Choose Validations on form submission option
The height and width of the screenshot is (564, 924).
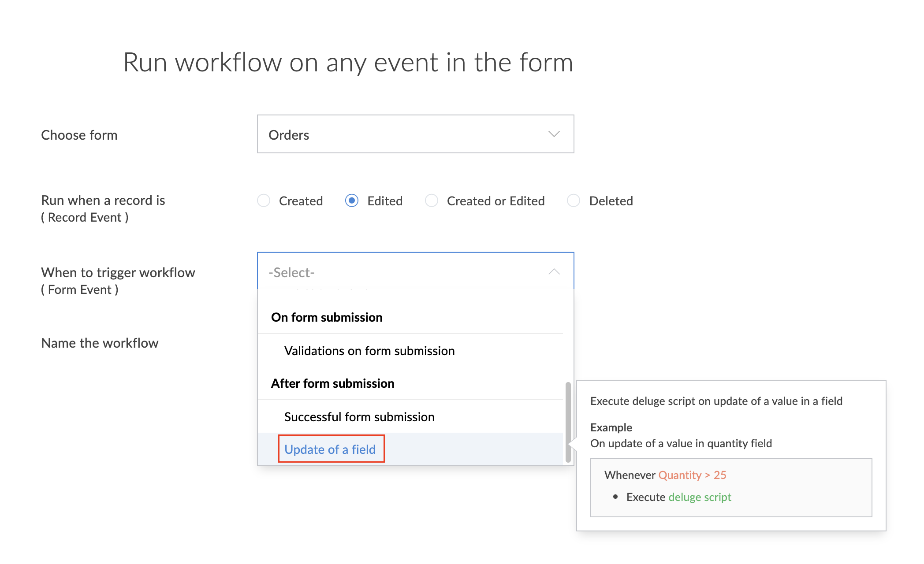point(369,351)
